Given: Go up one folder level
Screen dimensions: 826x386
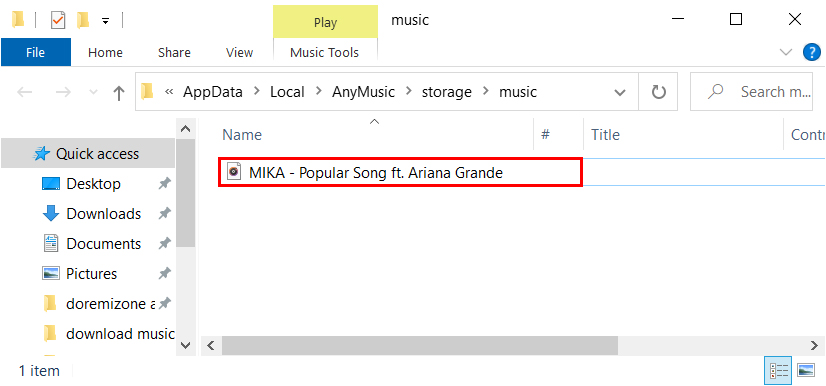Looking at the screenshot, I should (x=119, y=93).
